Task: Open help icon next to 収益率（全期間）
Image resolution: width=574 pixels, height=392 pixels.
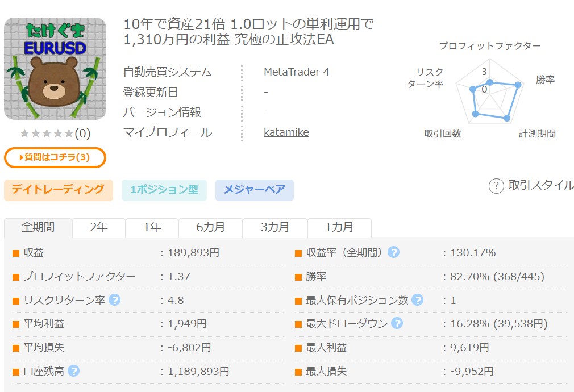Action: pos(393,252)
